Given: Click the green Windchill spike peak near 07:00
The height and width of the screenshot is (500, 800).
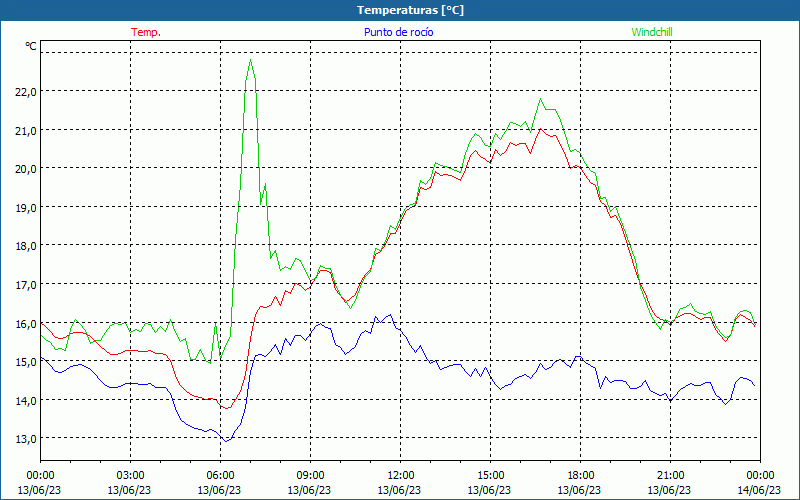Looking at the screenshot, I should coord(251,60).
